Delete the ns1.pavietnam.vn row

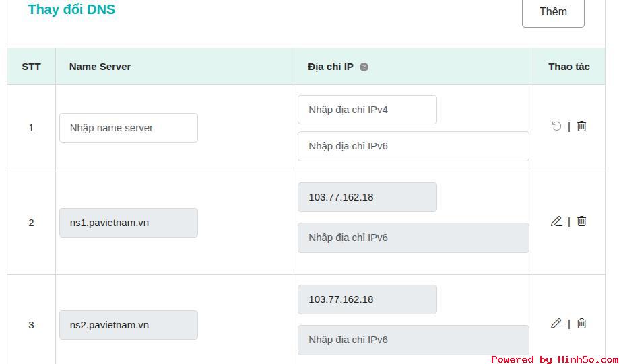pyautogui.click(x=582, y=221)
